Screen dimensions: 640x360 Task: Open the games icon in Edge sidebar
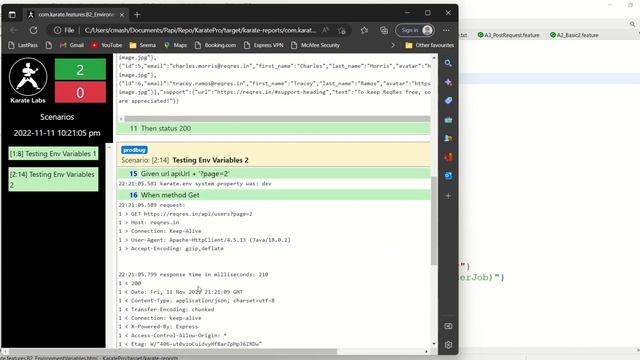[x=448, y=138]
